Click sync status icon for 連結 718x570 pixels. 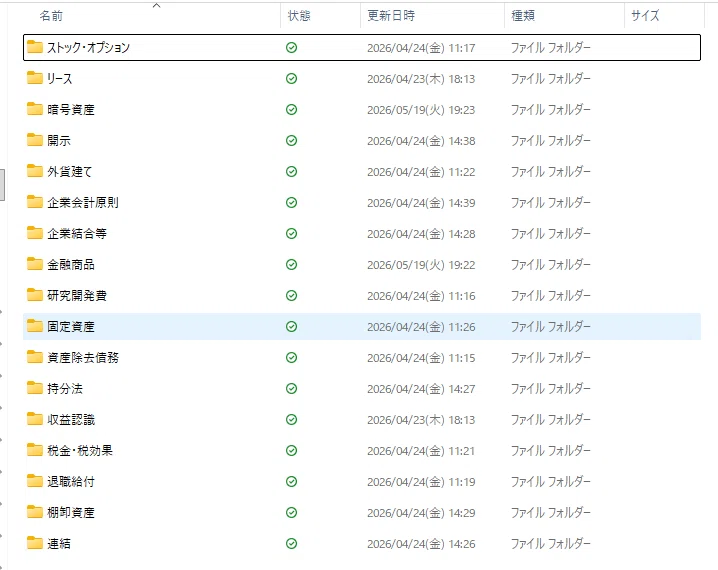click(x=291, y=543)
